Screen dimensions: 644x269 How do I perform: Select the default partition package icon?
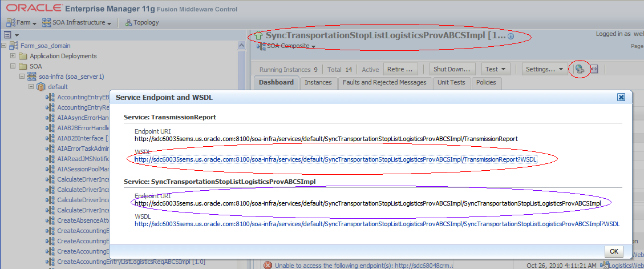(41, 87)
